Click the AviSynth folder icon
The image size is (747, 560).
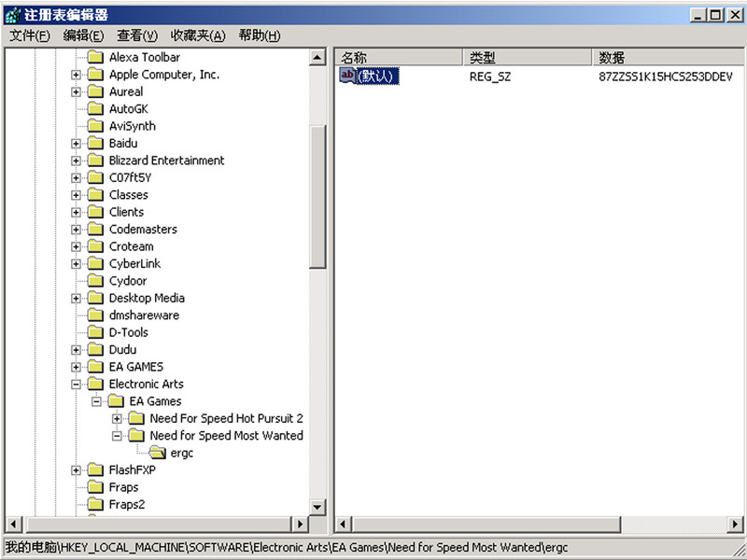(x=96, y=126)
